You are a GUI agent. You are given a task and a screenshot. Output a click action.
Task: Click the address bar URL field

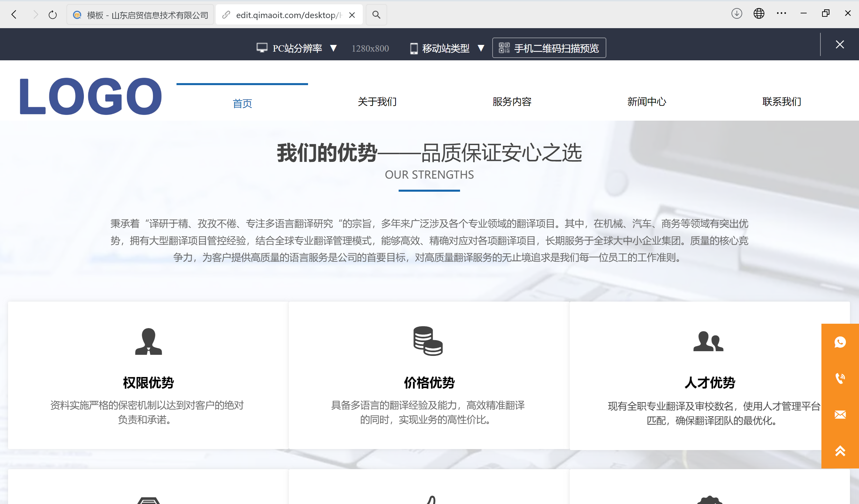coord(288,15)
